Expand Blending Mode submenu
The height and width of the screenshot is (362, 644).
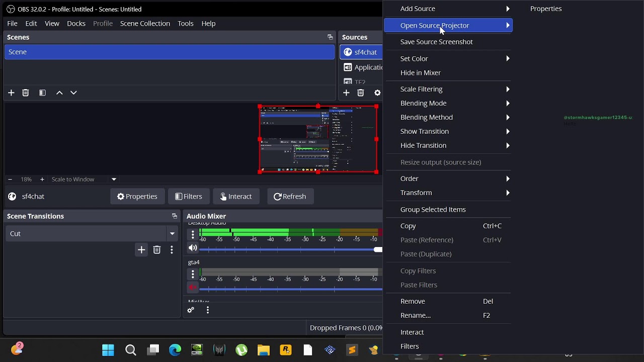pyautogui.click(x=448, y=103)
